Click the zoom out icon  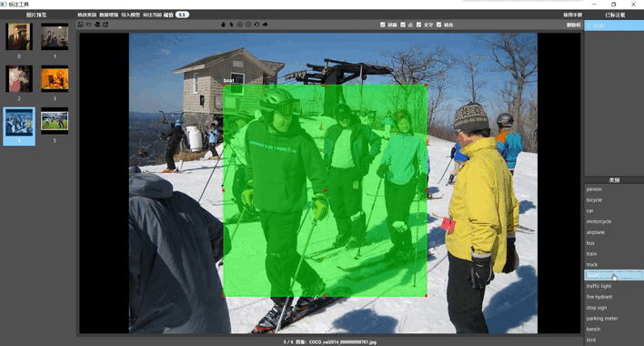[248, 25]
